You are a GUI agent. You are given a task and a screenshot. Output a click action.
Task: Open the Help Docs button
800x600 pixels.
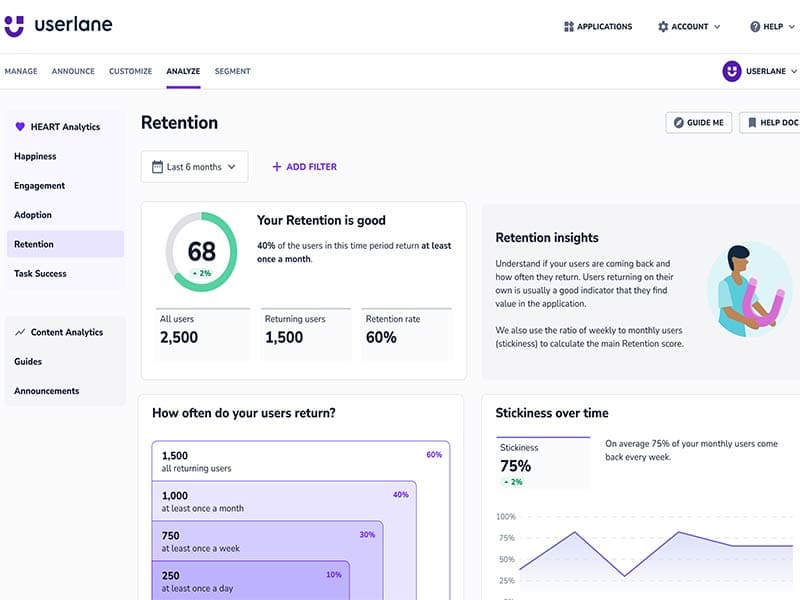[x=770, y=122]
